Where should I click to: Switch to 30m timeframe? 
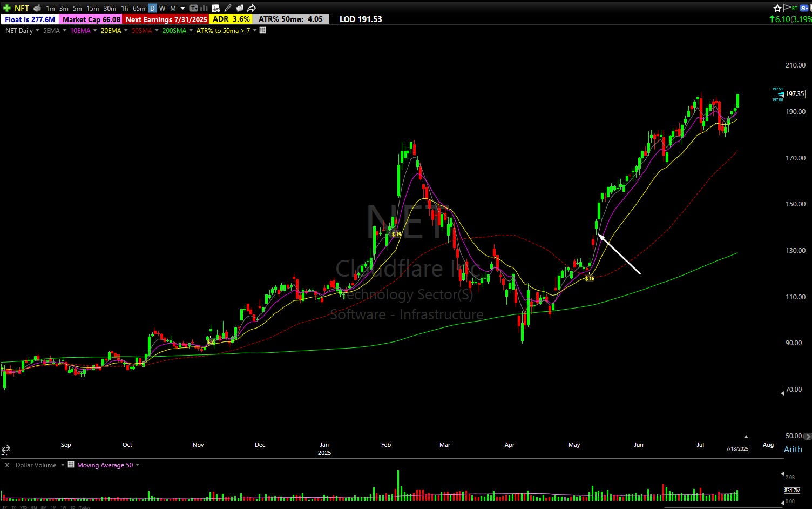point(110,8)
